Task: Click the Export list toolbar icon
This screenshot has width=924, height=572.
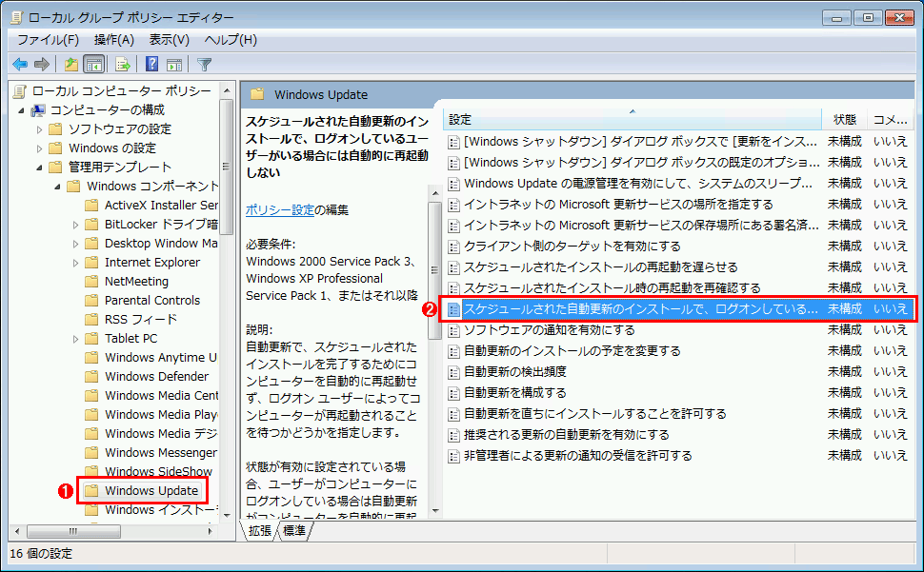Action: click(123, 64)
